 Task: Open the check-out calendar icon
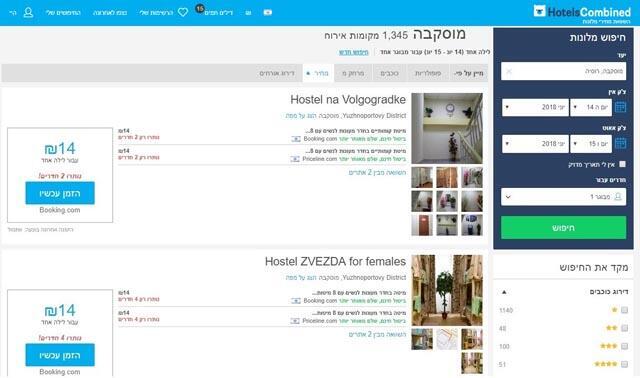[620, 143]
